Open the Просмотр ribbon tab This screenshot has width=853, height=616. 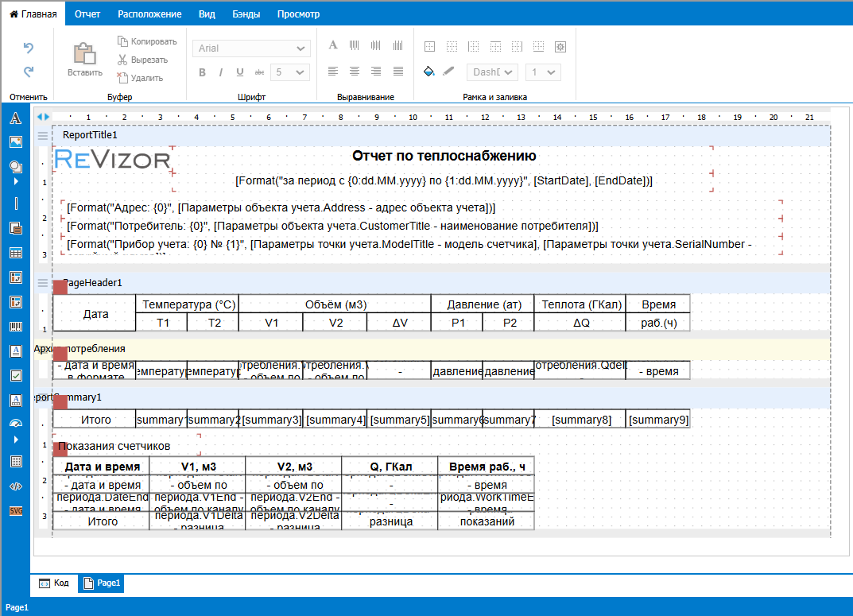click(x=298, y=14)
